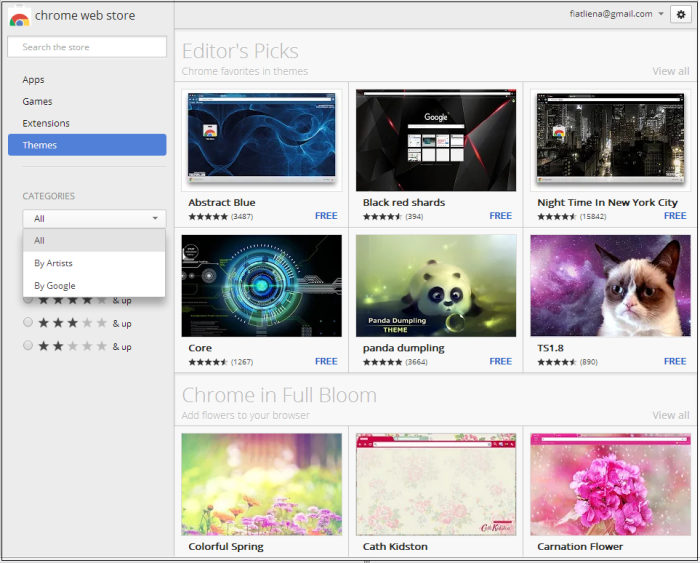Select the four stars & up rating filter
The image size is (700, 563).
pyautogui.click(x=28, y=300)
